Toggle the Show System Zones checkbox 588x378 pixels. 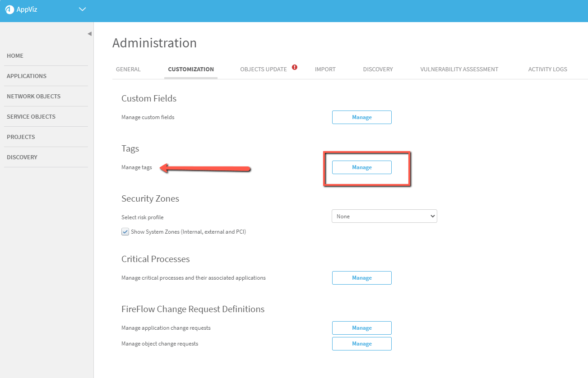tap(125, 232)
